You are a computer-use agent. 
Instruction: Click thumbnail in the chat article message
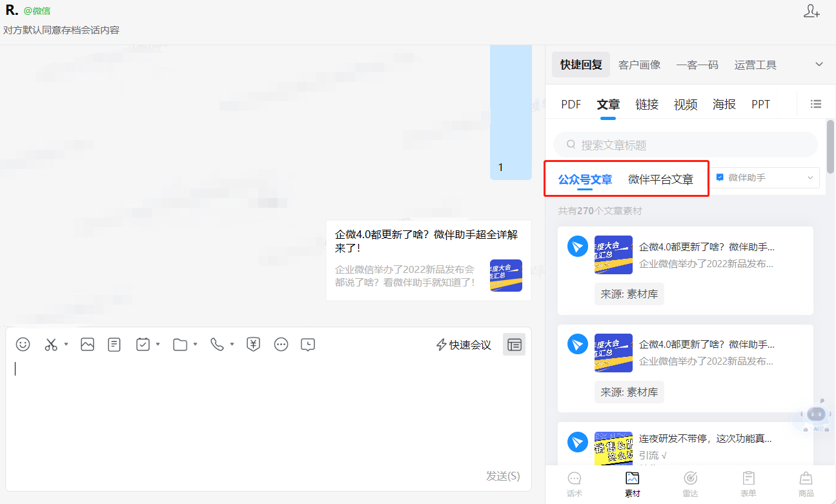click(506, 276)
